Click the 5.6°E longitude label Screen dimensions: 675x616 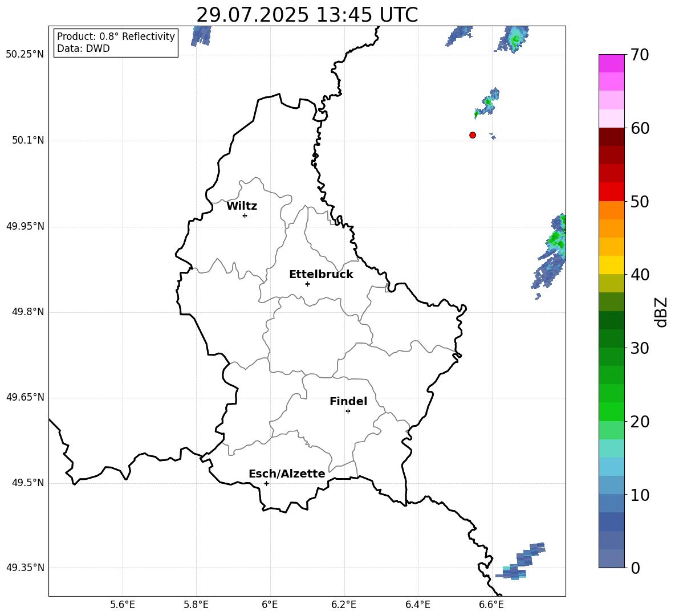pos(123,605)
